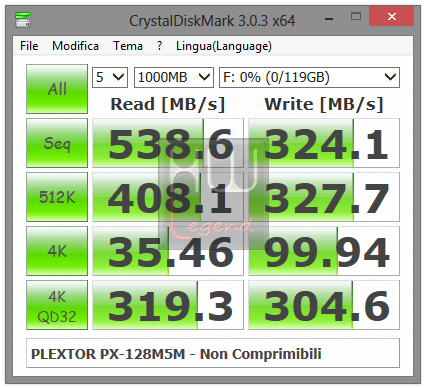Click the 512K read value 408.1
The width and height of the screenshot is (428, 388).
(168, 197)
